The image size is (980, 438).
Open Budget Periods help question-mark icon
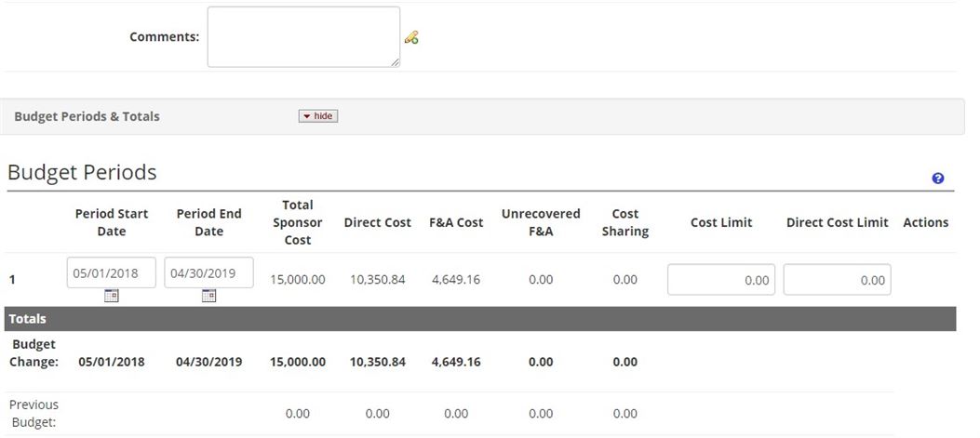937,179
